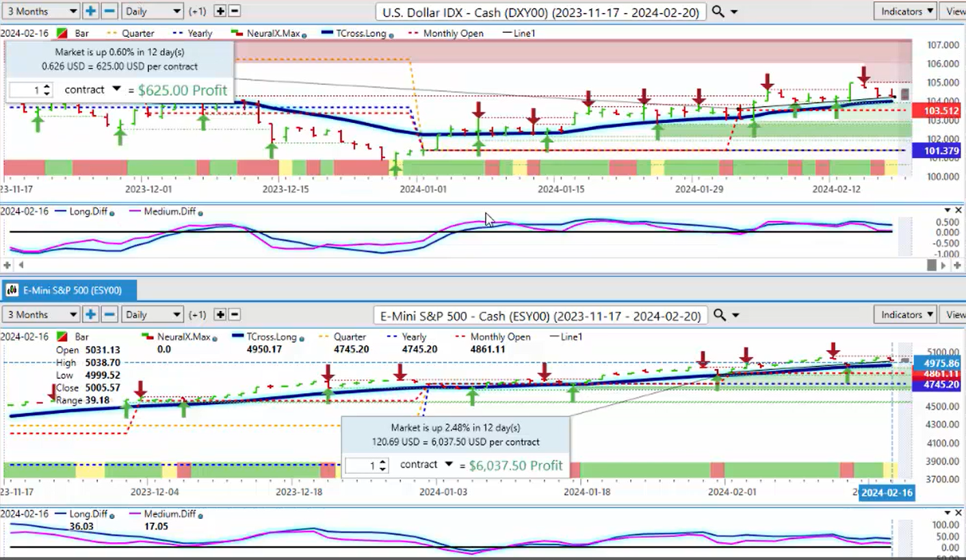This screenshot has width=966, height=560.
Task: Click the $625.00 Profit value
Action: tap(183, 90)
